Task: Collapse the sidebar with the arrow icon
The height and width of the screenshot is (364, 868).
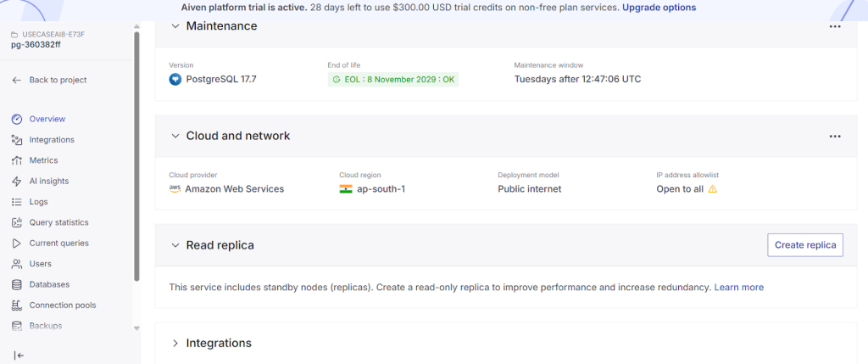Action: 19,355
